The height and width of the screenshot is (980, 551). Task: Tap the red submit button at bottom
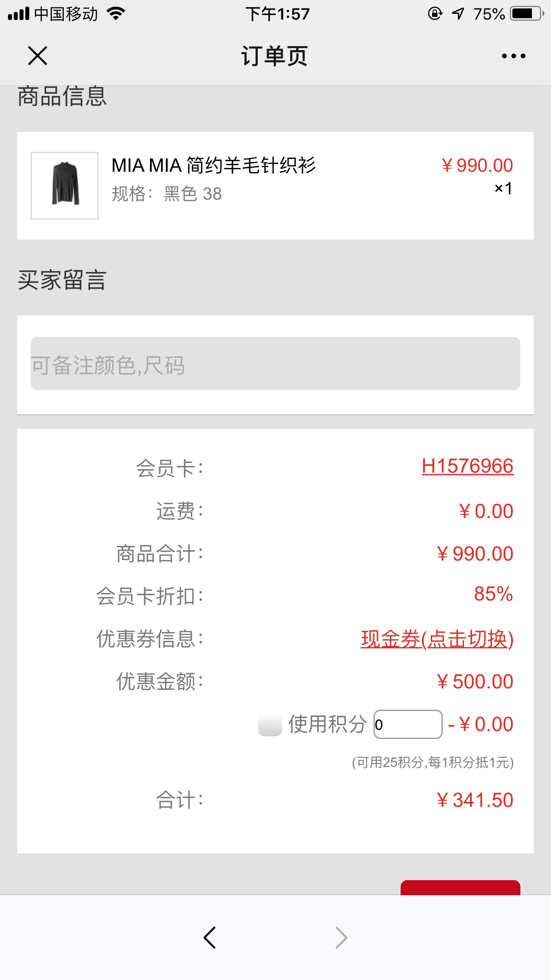coord(460,888)
